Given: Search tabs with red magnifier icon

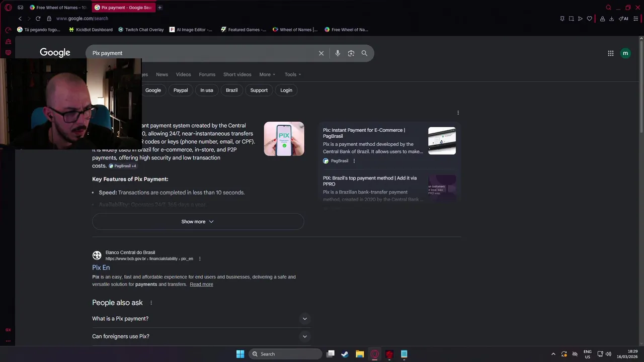Looking at the screenshot, I should (608, 8).
